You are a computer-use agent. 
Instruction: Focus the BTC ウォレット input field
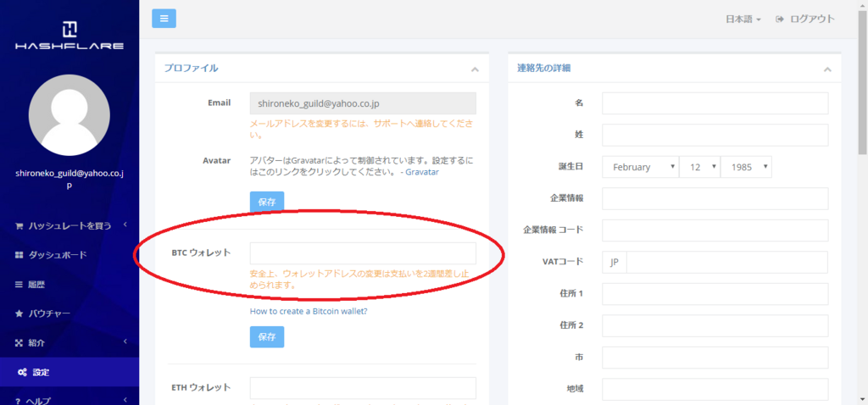tap(363, 253)
